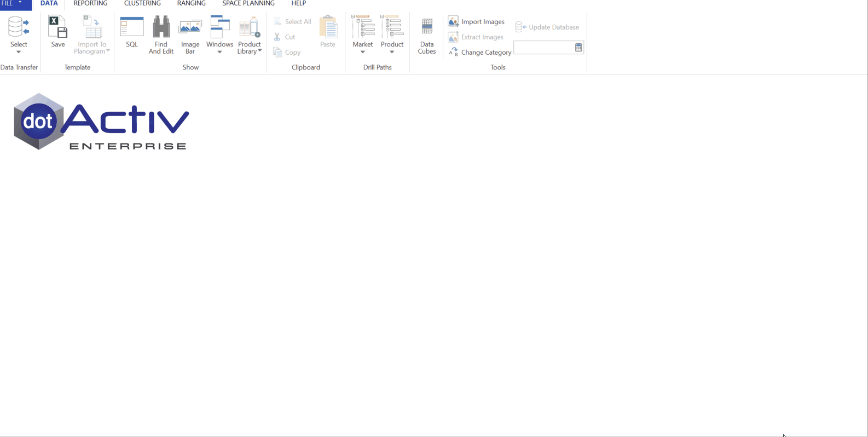This screenshot has width=868, height=437.
Task: Click the Save template icon
Action: pyautogui.click(x=58, y=27)
